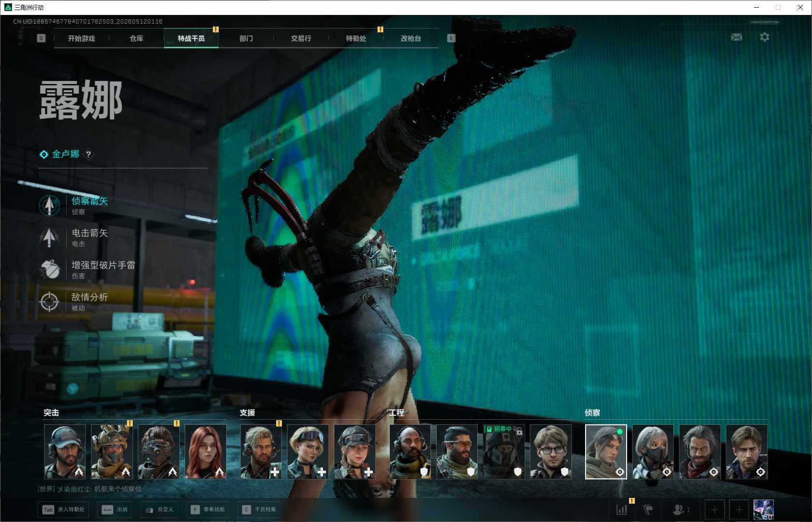Select masked silver-haired 侦察 operator

click(653, 452)
